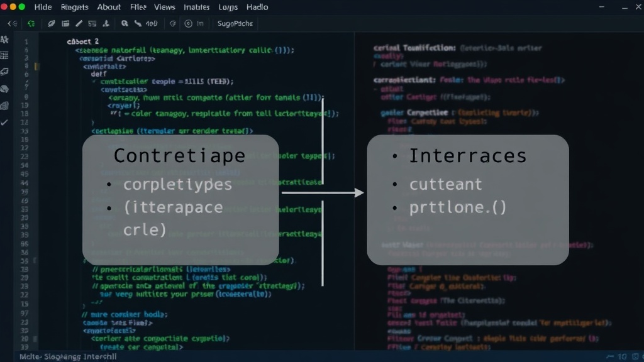Viewport: 644px width, 362px height.
Task: Click the wrench tool icon
Action: tap(138, 23)
